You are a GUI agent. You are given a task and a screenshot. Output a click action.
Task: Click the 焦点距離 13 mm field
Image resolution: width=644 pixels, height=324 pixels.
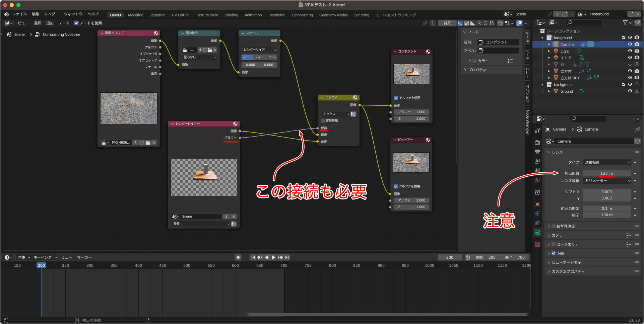[606, 173]
